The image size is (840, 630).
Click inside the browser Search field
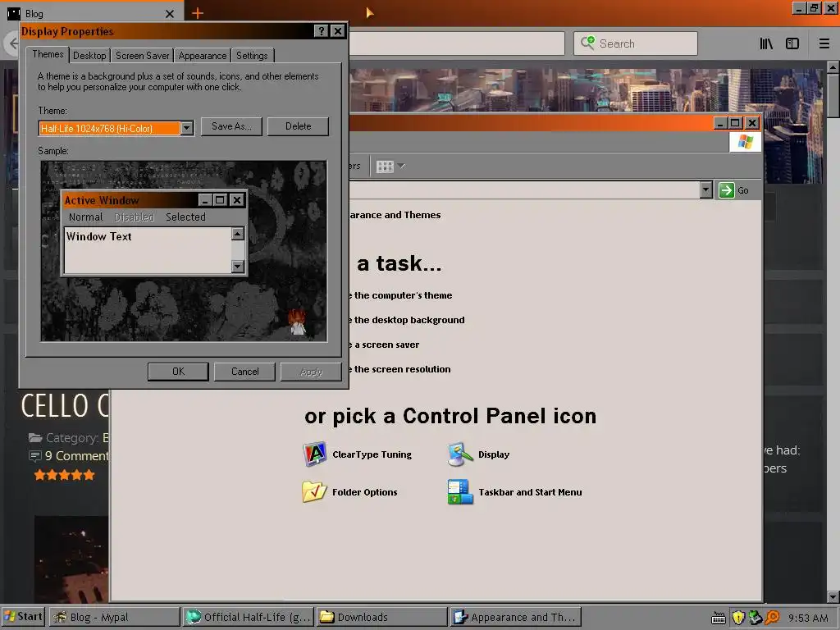coord(636,43)
